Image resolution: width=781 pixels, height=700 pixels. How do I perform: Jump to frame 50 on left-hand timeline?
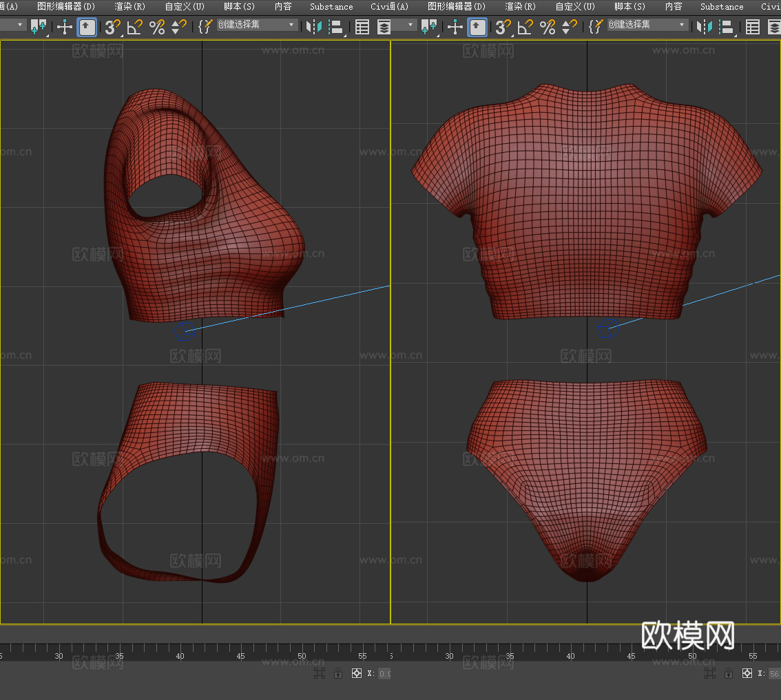(x=302, y=656)
